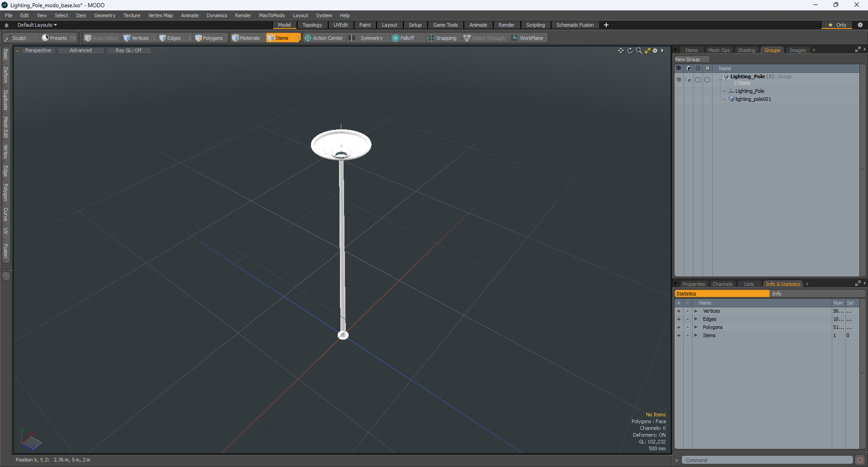The height and width of the screenshot is (467, 868).
Task: Click the record button beside Command field
Action: (x=860, y=460)
